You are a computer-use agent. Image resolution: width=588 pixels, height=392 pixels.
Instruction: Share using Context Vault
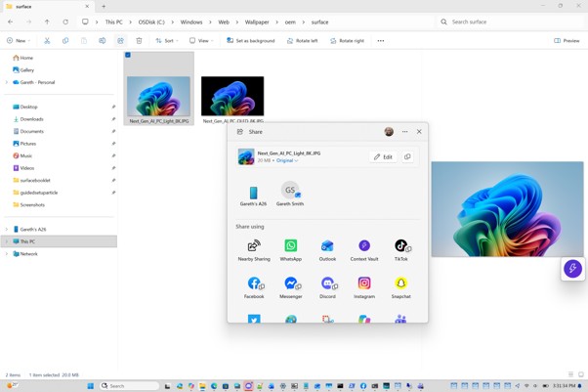[364, 250]
